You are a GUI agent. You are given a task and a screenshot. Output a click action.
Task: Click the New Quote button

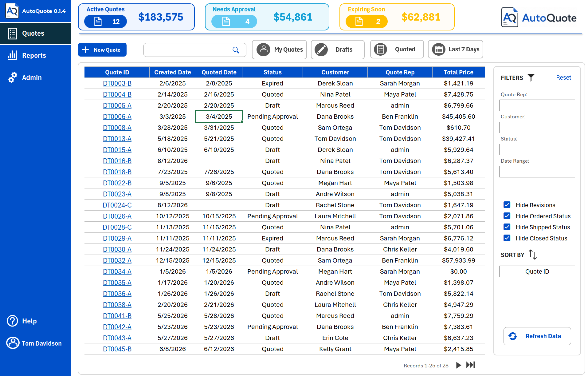pyautogui.click(x=102, y=50)
